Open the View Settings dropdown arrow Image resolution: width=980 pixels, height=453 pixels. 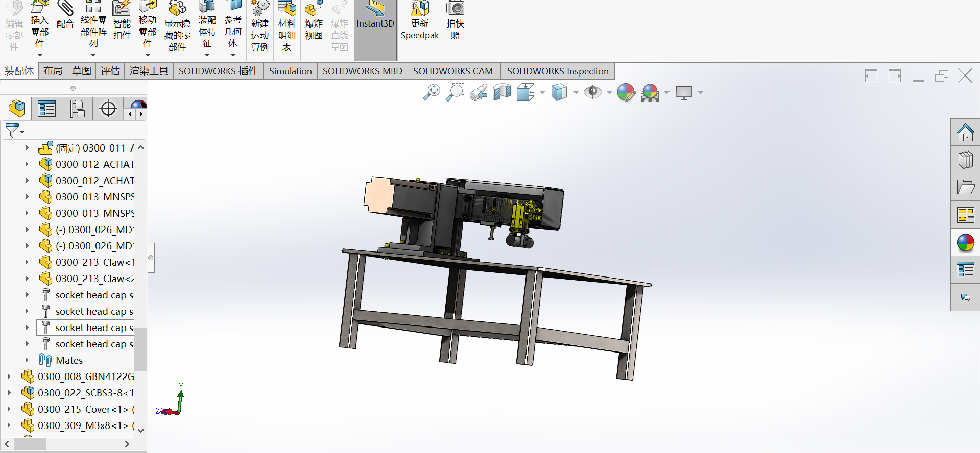tap(700, 93)
